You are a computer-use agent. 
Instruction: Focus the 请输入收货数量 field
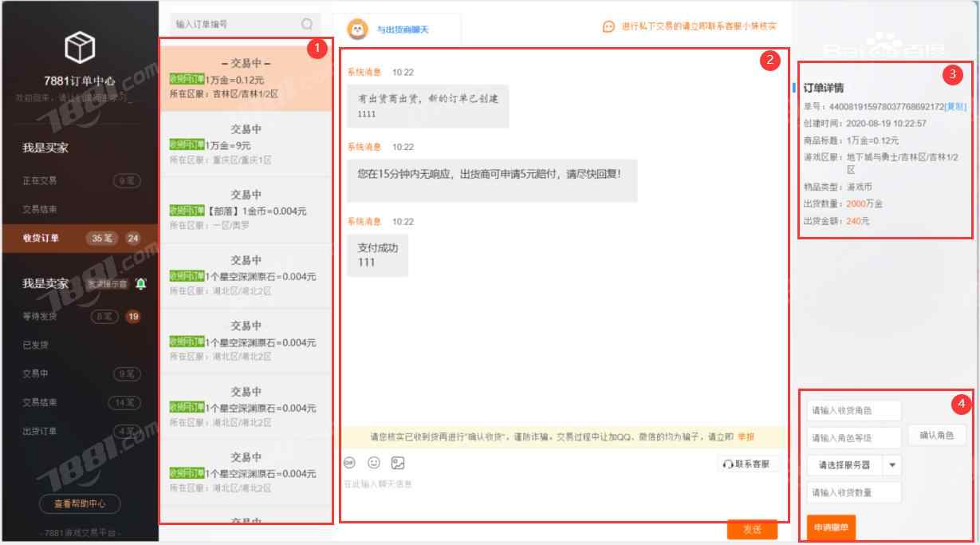coord(854,492)
